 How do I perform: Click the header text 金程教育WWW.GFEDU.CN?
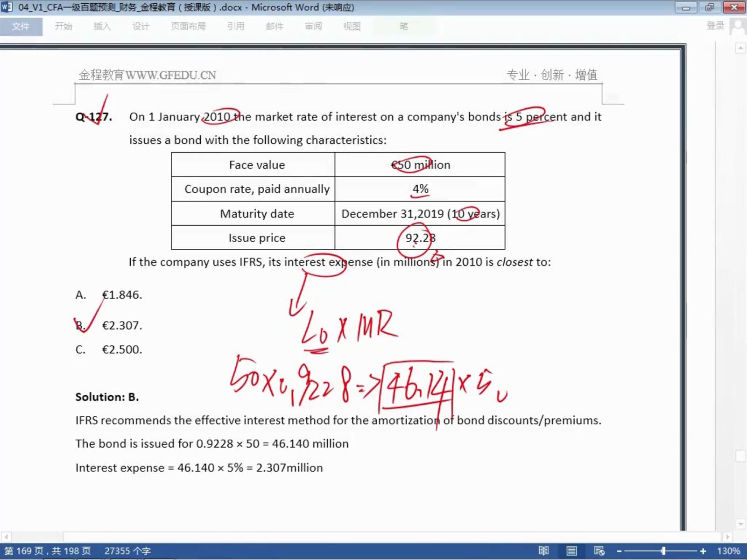tap(147, 75)
